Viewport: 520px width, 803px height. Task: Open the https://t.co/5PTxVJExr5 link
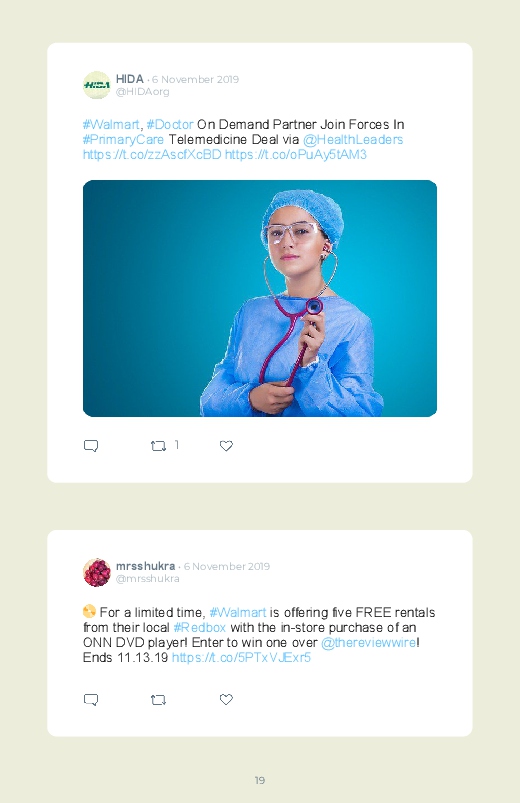coord(241,658)
